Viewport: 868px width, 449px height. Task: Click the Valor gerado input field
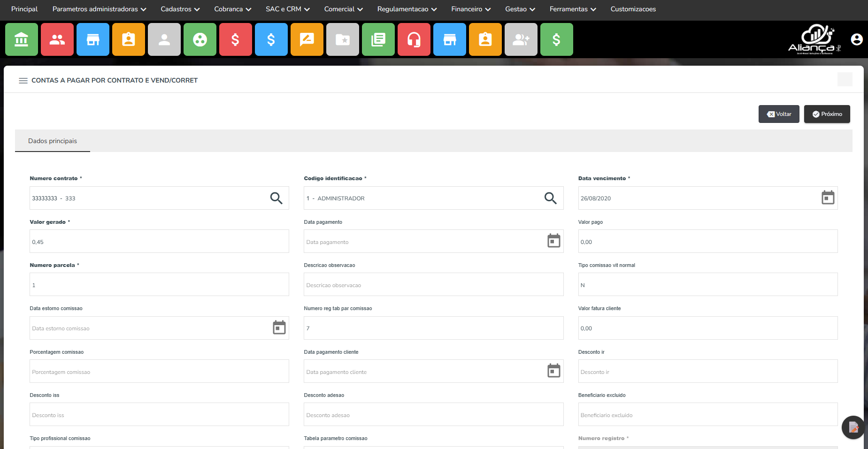pos(159,242)
